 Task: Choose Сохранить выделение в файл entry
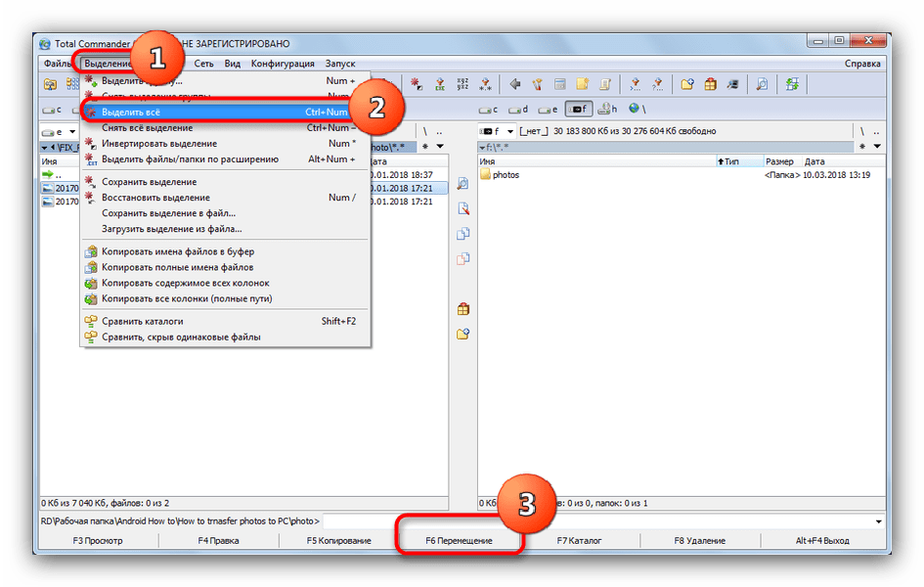click(x=225, y=213)
